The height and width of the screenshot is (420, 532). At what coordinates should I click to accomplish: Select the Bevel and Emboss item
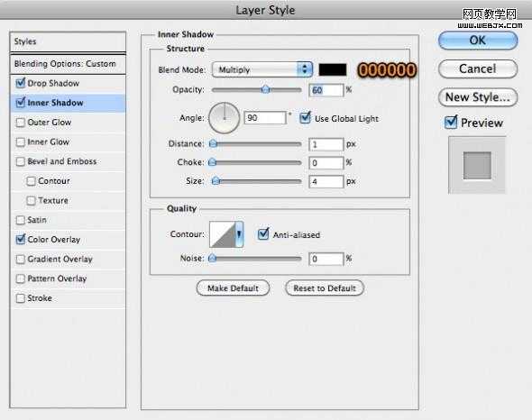(61, 161)
